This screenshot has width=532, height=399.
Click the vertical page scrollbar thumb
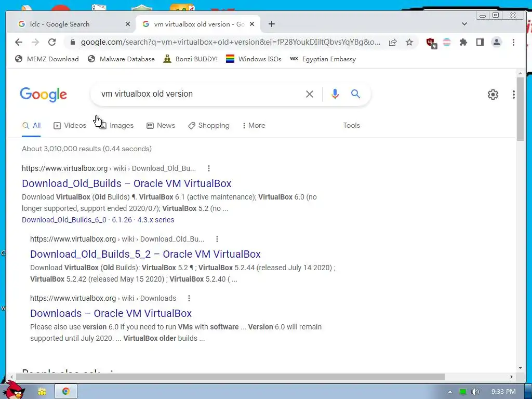520,109
